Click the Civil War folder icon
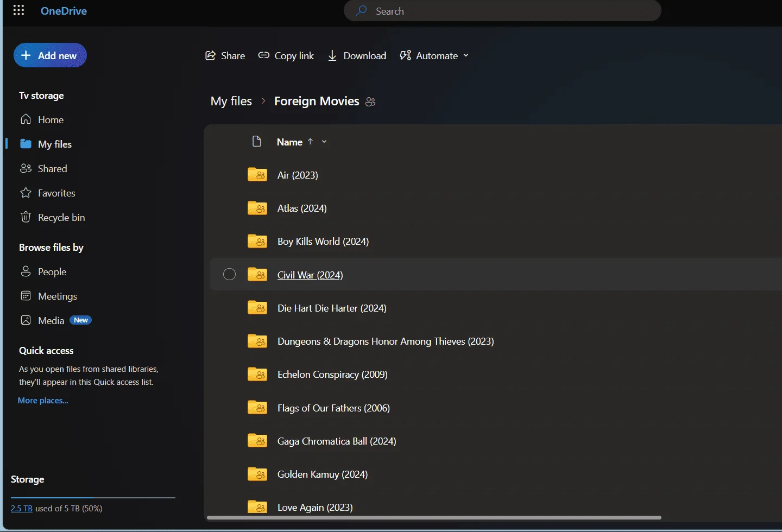The height and width of the screenshot is (532, 782). pyautogui.click(x=257, y=274)
